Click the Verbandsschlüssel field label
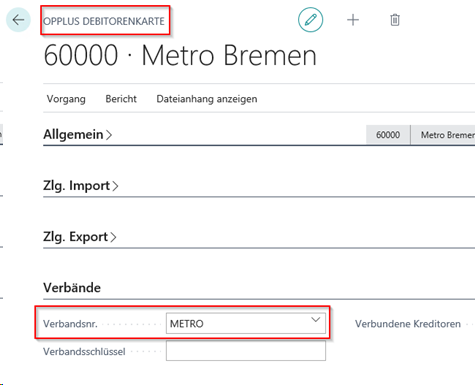 [84, 351]
